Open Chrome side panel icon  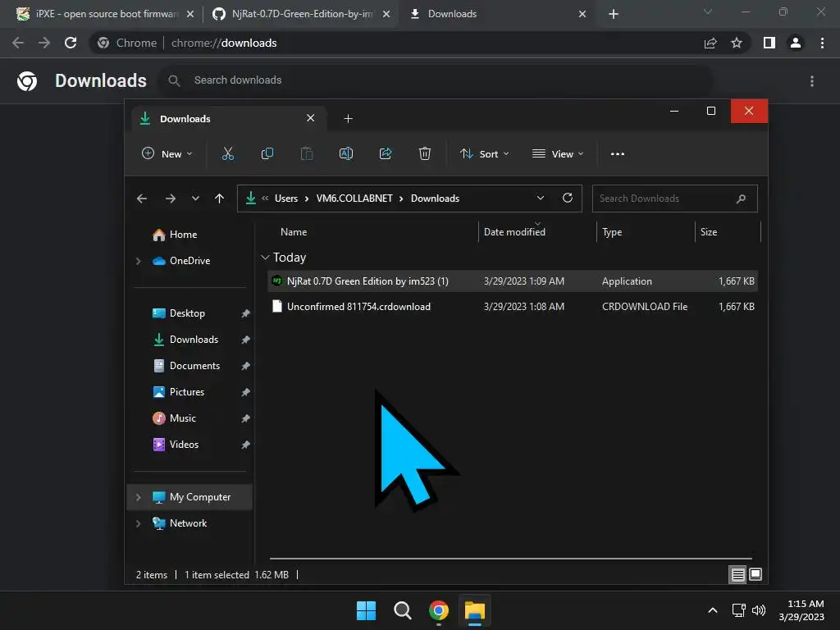[x=769, y=43]
